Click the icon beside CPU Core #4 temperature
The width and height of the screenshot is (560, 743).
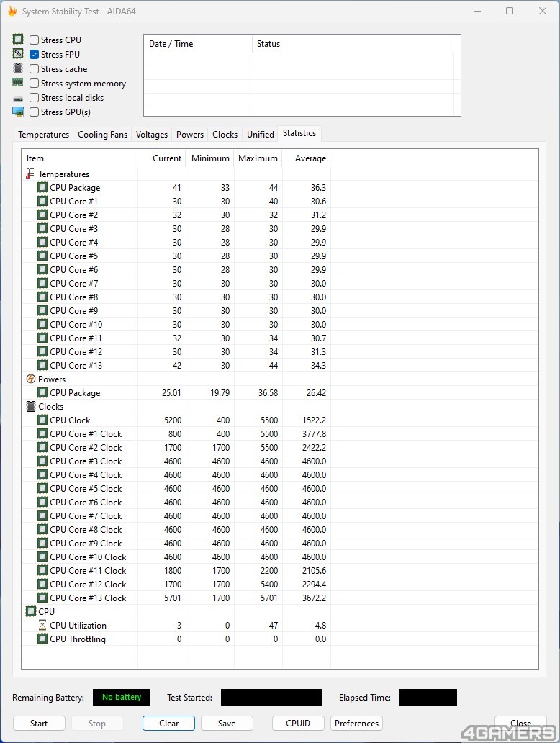point(42,242)
